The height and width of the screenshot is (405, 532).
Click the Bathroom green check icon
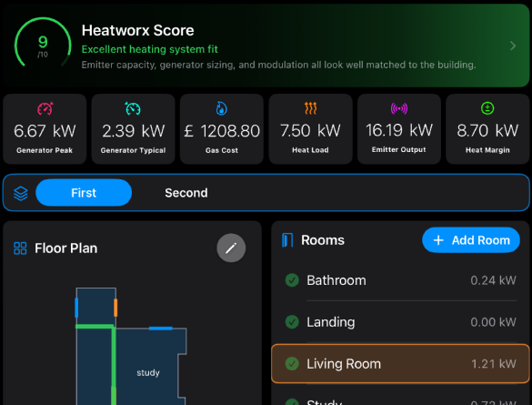tap(292, 280)
